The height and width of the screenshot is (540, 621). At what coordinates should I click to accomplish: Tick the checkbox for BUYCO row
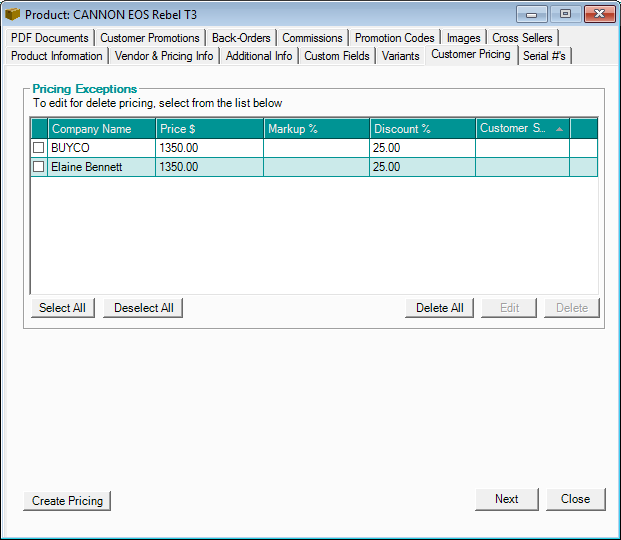tap(39, 147)
